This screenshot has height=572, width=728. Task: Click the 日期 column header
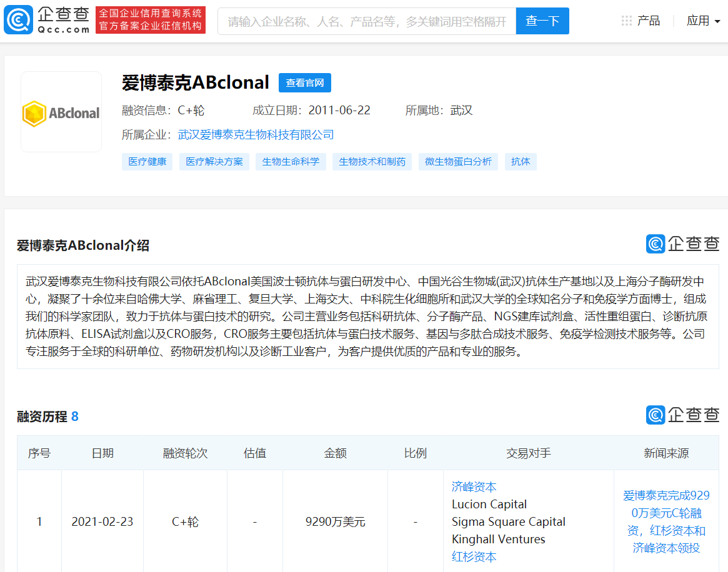coord(102,453)
